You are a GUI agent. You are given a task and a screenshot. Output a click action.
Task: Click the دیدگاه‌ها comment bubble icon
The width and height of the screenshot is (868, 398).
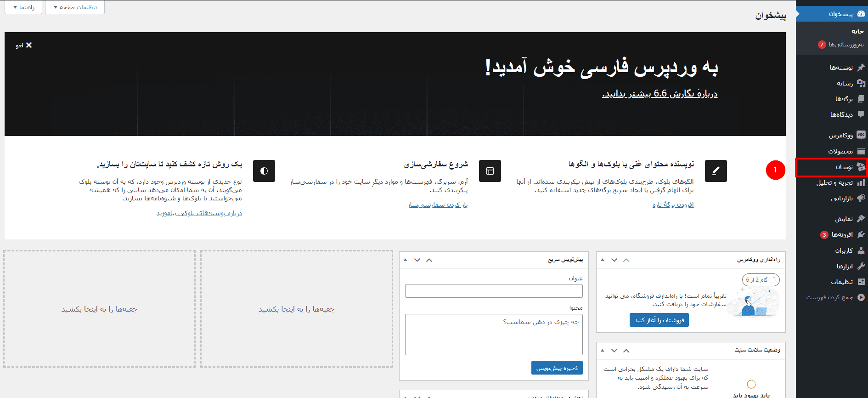[x=861, y=114]
